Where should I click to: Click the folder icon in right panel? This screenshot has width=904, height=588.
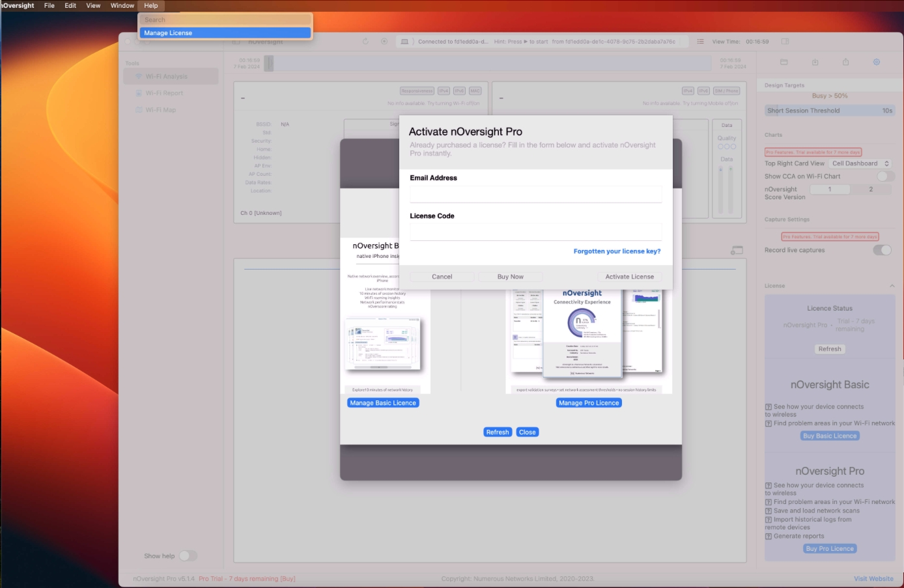784,62
